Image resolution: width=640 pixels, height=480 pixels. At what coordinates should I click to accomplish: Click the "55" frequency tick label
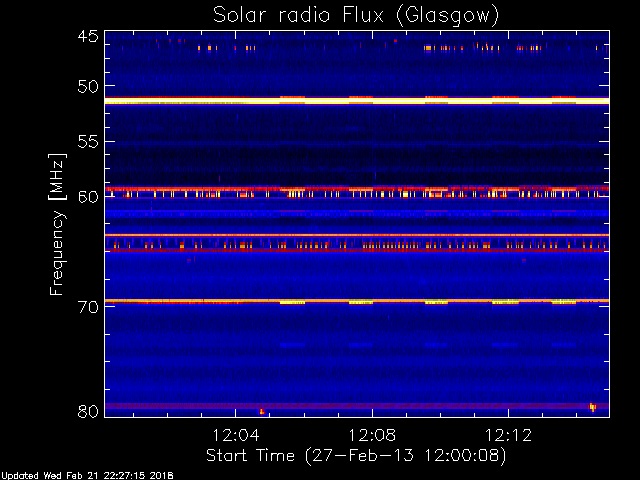pos(88,142)
